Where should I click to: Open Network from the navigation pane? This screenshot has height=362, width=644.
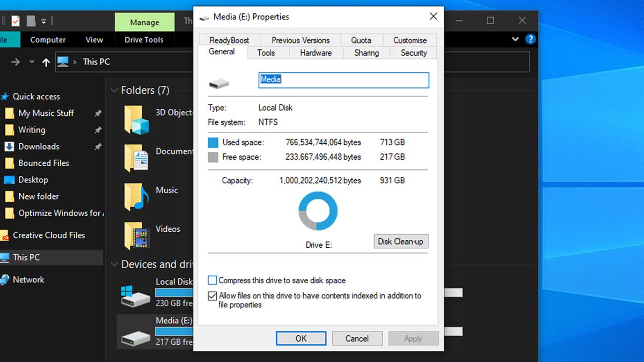pos(28,279)
